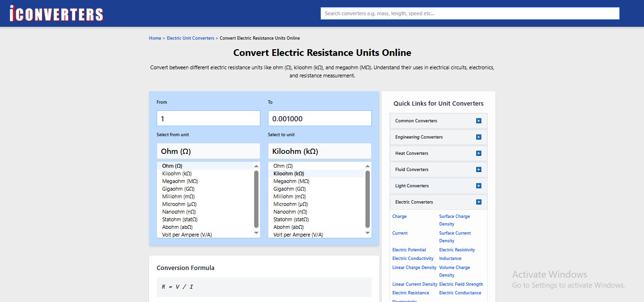This screenshot has height=302, width=644.
Task: Select Gigaohm (GΩ) in to-unit list
Action: 290,189
